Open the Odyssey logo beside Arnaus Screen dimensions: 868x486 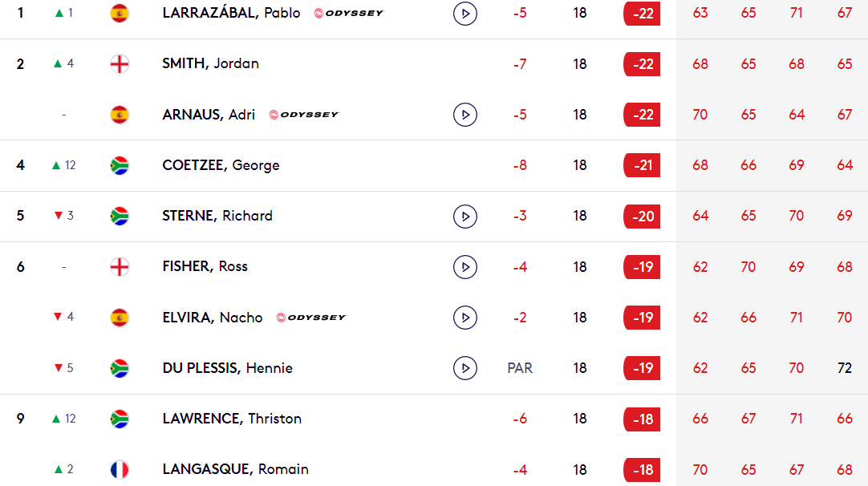point(303,115)
